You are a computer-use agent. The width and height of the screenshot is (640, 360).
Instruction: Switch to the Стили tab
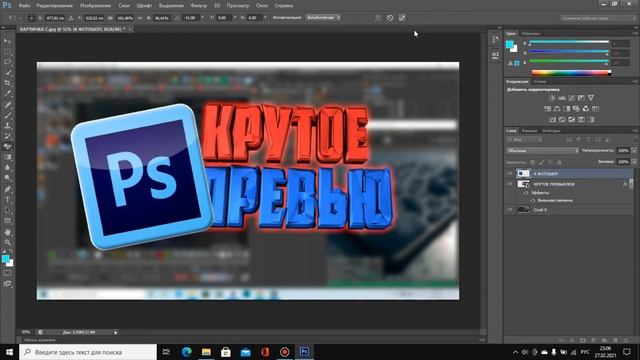click(540, 82)
